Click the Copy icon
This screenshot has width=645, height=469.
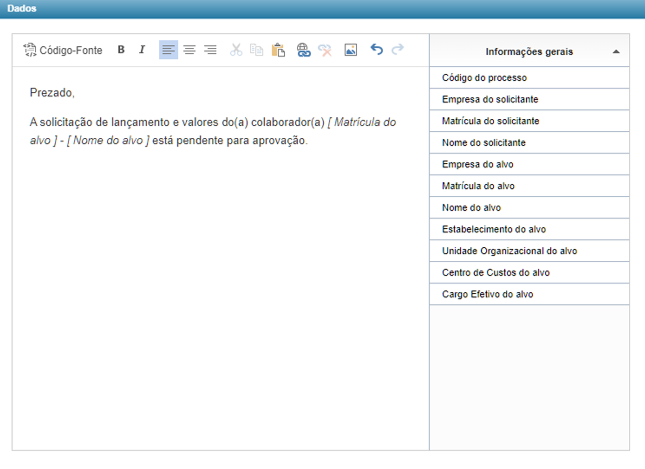(257, 50)
